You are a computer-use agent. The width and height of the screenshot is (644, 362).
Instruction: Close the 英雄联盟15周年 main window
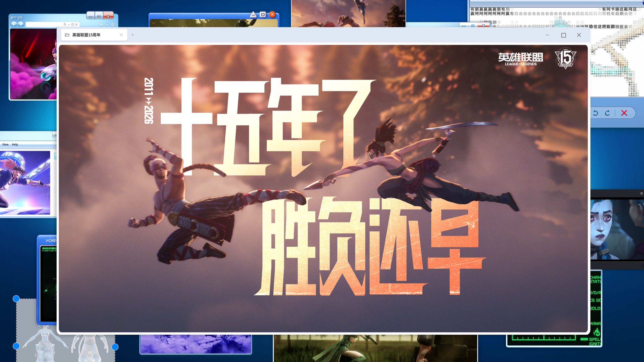pos(579,35)
